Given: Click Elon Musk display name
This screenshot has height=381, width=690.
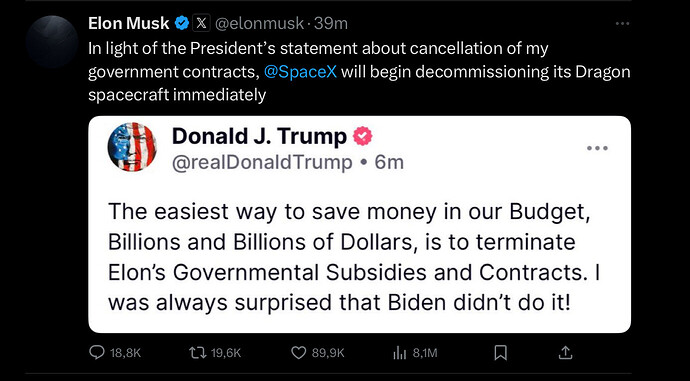Looking at the screenshot, I should pyautogui.click(x=128, y=23).
